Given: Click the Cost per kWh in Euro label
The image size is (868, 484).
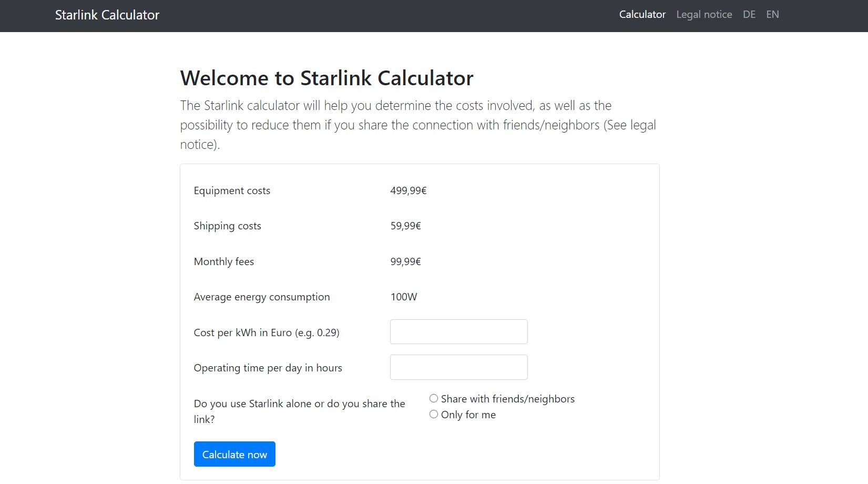Looking at the screenshot, I should 267,332.
